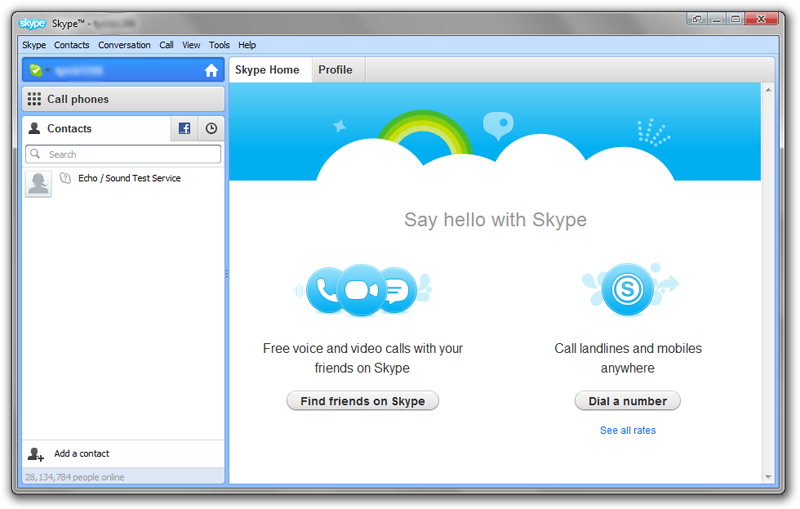This screenshot has width=800, height=509.
Task: Open the Skype menu
Action: point(34,45)
